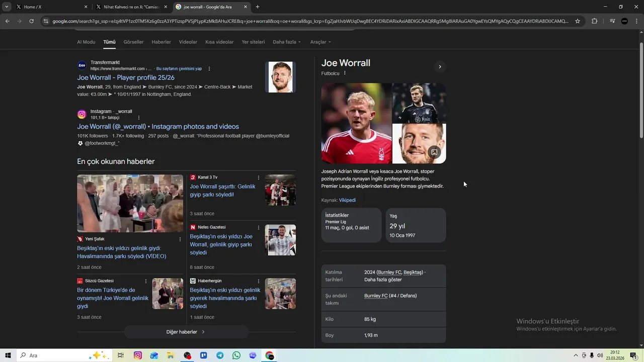This screenshot has width=644, height=362.
Task: Click the taskbar Ara search box
Action: click(64, 355)
